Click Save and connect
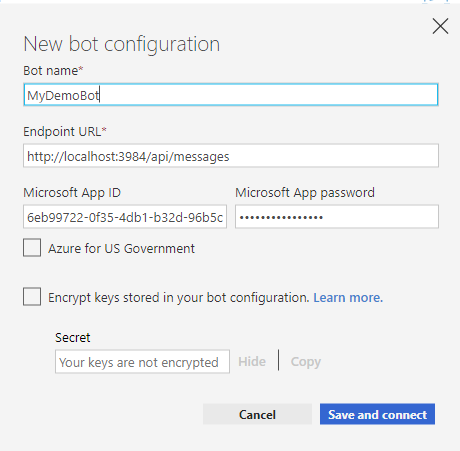 point(377,414)
